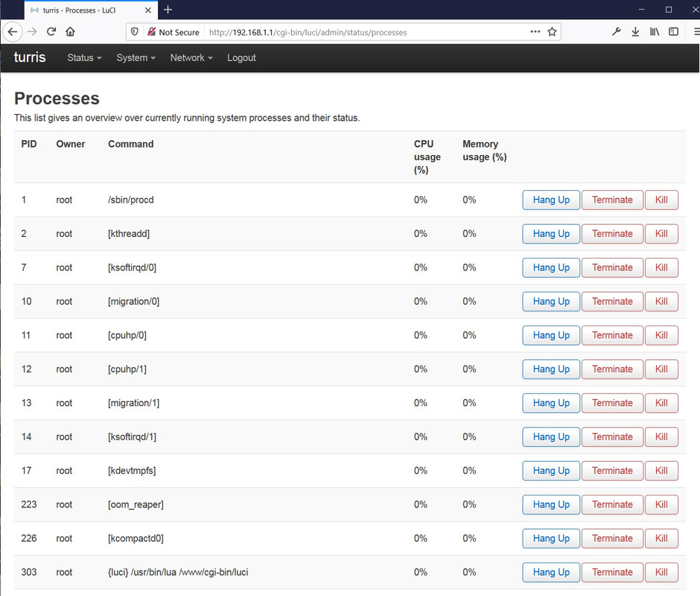
Task: Kill the [cpuhp/1] process
Action: 661,369
